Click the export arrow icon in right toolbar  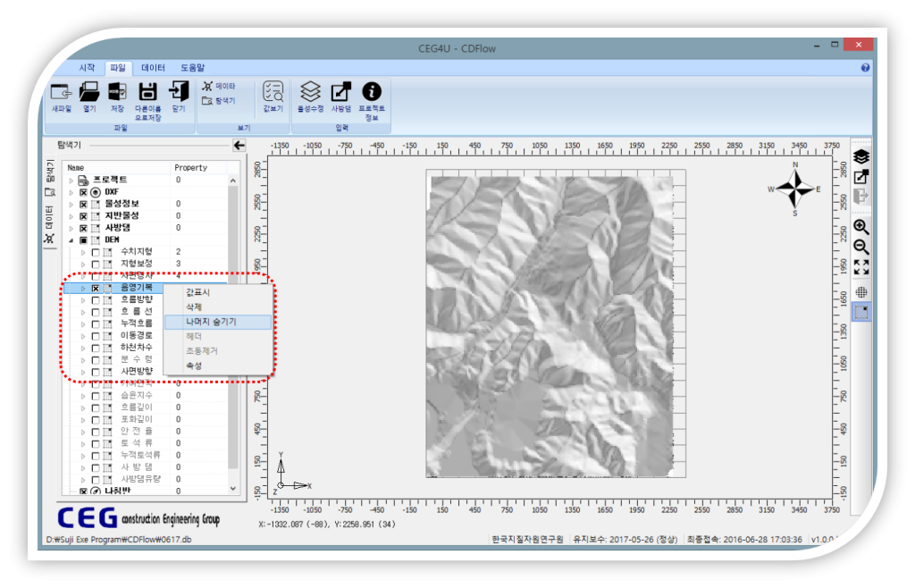pos(861,177)
